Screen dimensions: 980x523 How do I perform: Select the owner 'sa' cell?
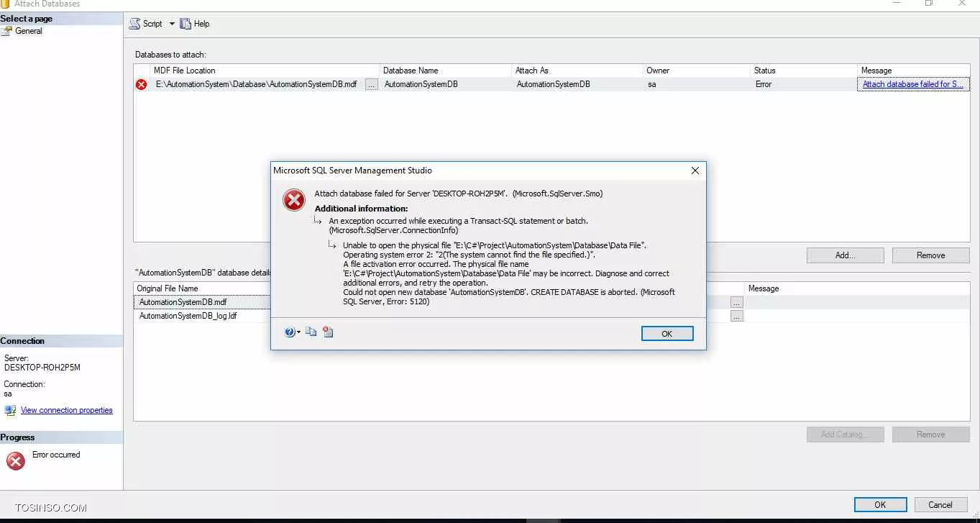pyautogui.click(x=696, y=84)
